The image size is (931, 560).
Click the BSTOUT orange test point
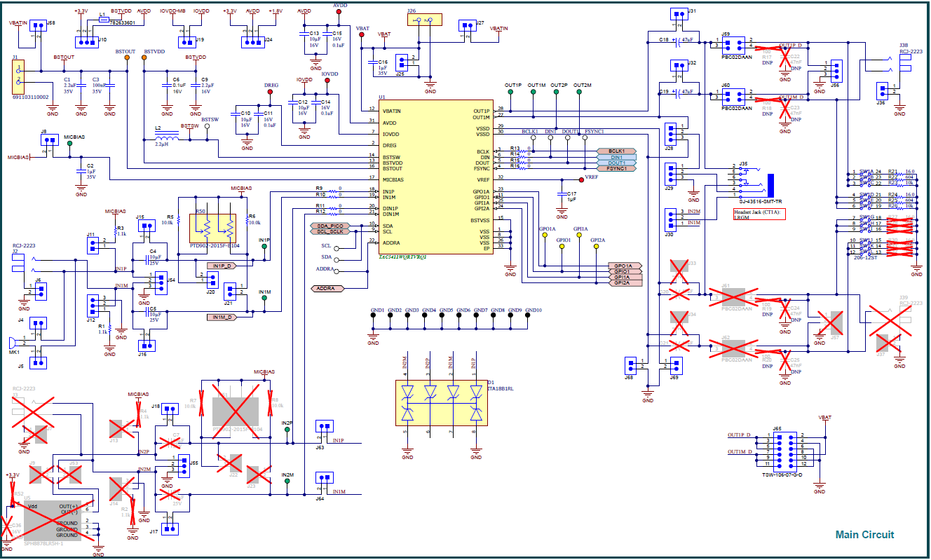[127, 58]
